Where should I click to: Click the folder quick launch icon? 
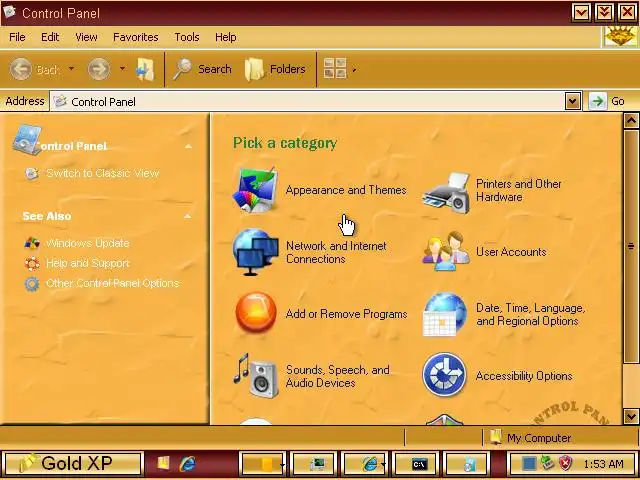pos(163,462)
